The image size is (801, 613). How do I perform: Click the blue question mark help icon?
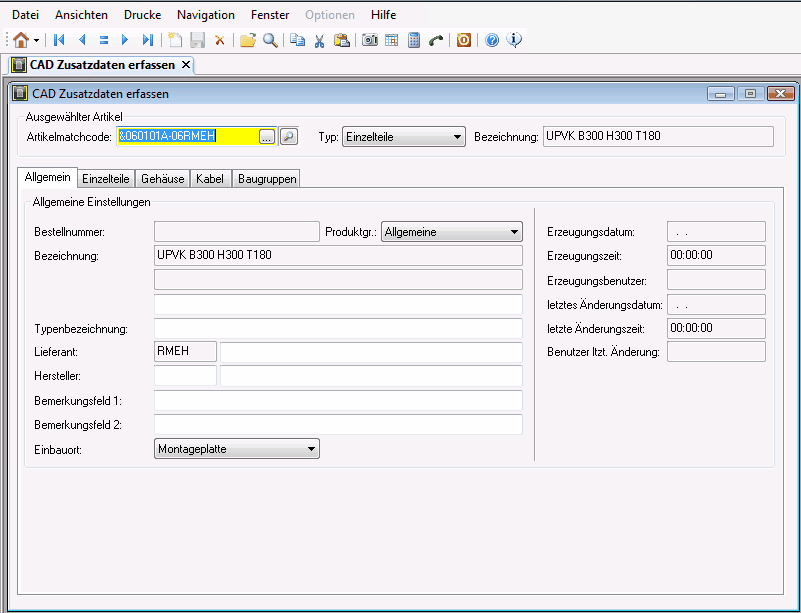492,40
